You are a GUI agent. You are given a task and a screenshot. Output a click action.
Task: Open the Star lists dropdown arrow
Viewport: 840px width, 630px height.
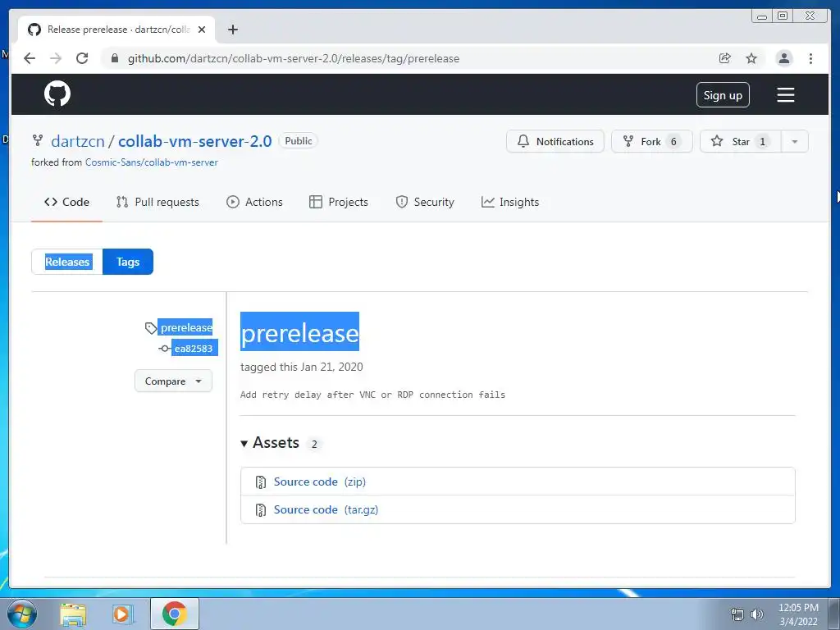[x=794, y=141]
